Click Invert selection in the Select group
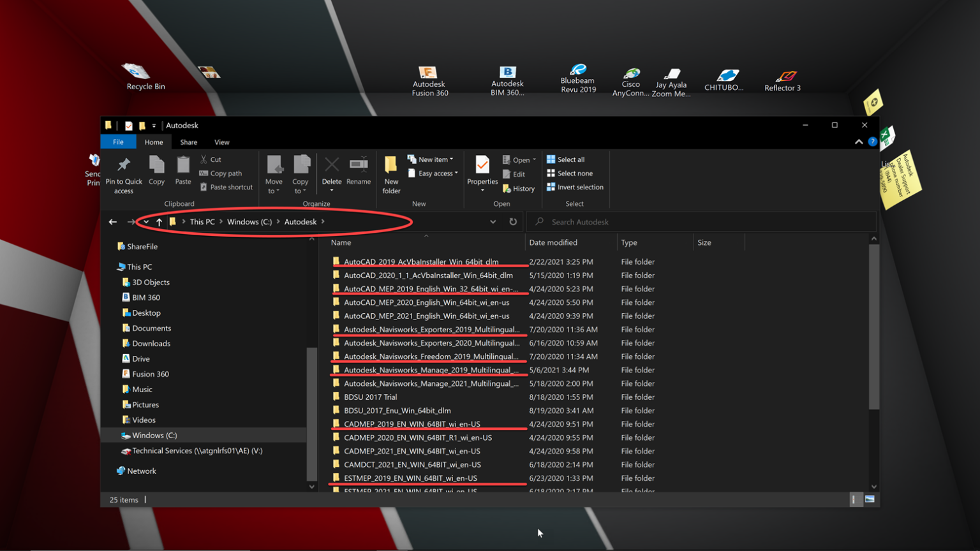The width and height of the screenshot is (980, 551). [x=575, y=187]
